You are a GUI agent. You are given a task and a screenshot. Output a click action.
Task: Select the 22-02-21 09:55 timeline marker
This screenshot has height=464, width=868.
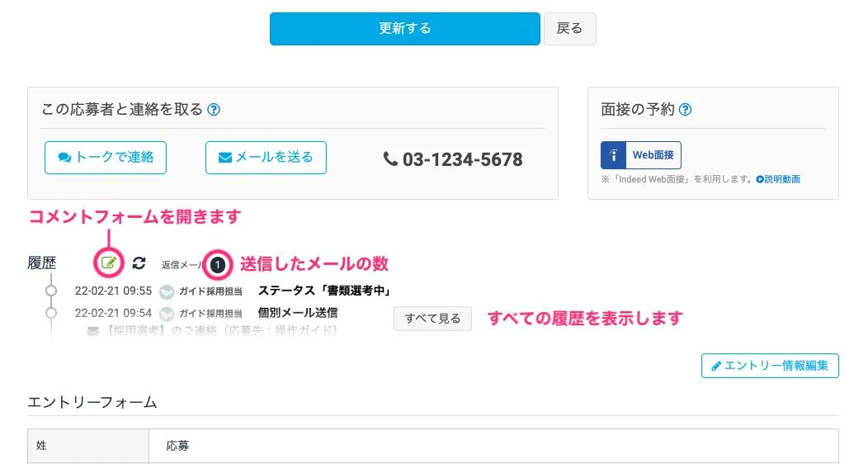[x=51, y=291]
